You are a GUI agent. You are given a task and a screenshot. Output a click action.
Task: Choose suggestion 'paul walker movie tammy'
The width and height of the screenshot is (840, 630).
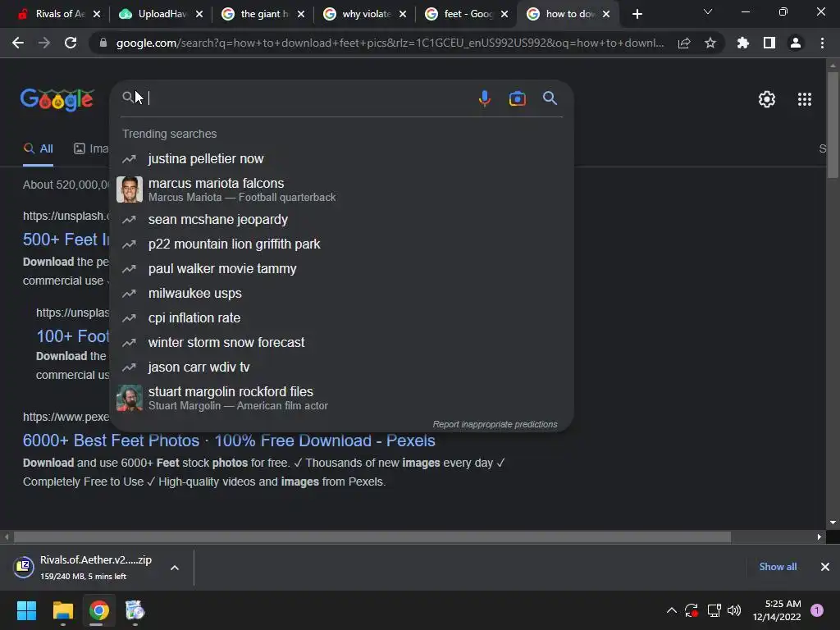pos(341,269)
